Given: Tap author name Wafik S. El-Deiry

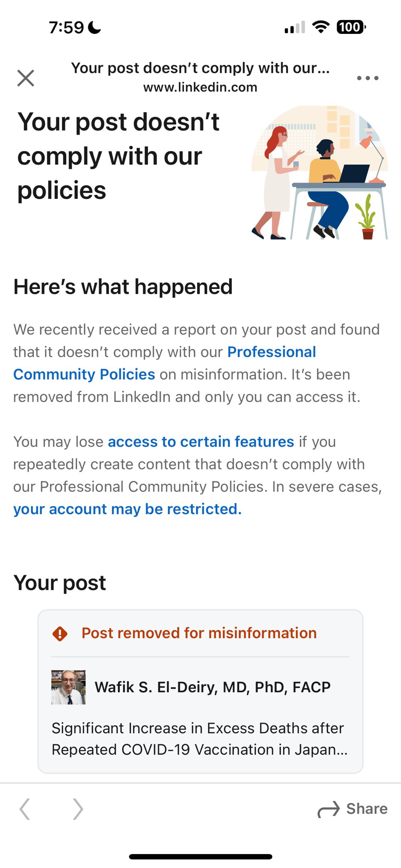Looking at the screenshot, I should (x=212, y=687).
